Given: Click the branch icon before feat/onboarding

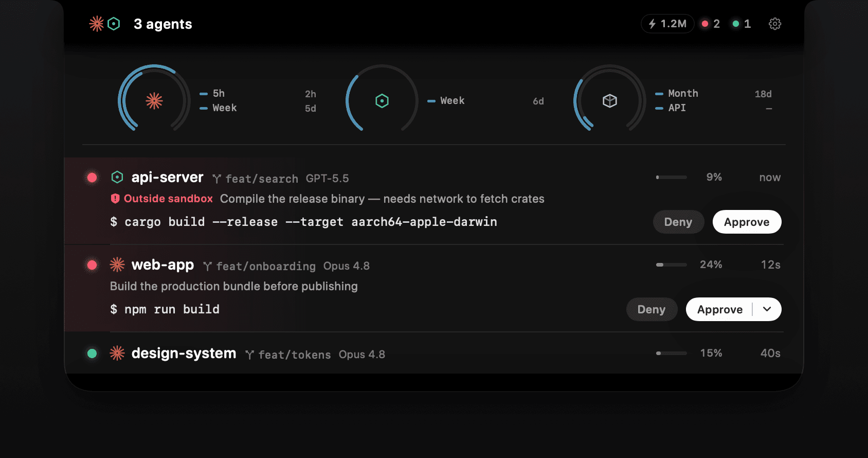Looking at the screenshot, I should (208, 266).
